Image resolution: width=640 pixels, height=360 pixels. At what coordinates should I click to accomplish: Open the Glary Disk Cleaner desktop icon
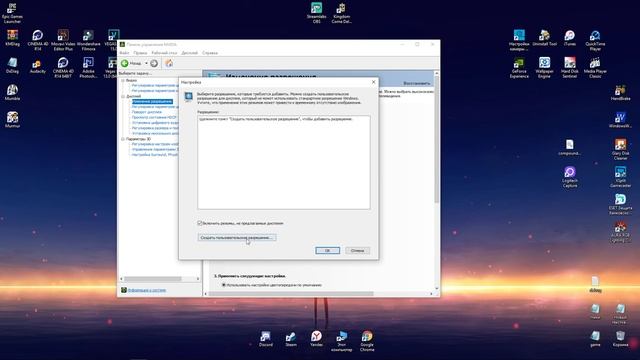pos(620,149)
